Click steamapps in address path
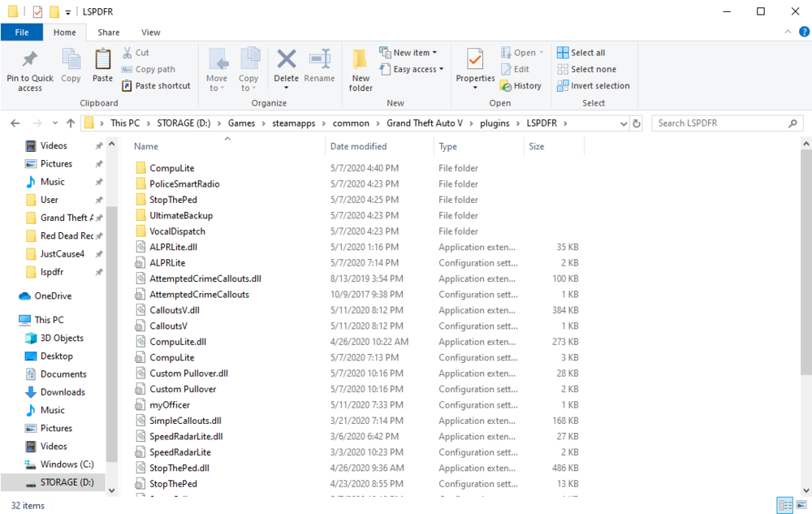The height and width of the screenshot is (514, 812). point(294,123)
